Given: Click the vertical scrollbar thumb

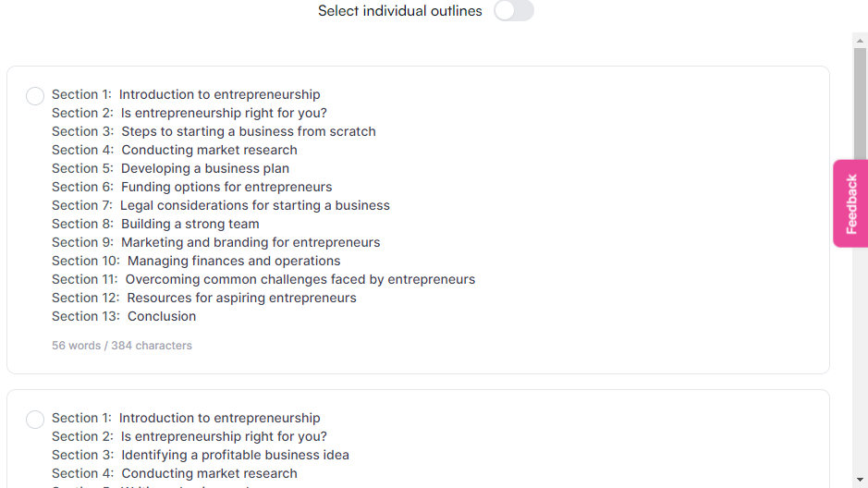Looking at the screenshot, I should pyautogui.click(x=860, y=111).
